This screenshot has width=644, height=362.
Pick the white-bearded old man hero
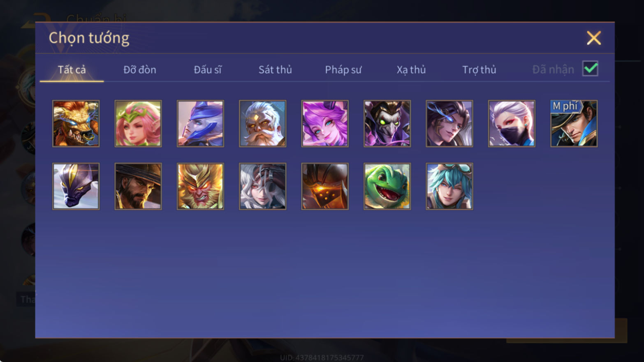pos(262,124)
